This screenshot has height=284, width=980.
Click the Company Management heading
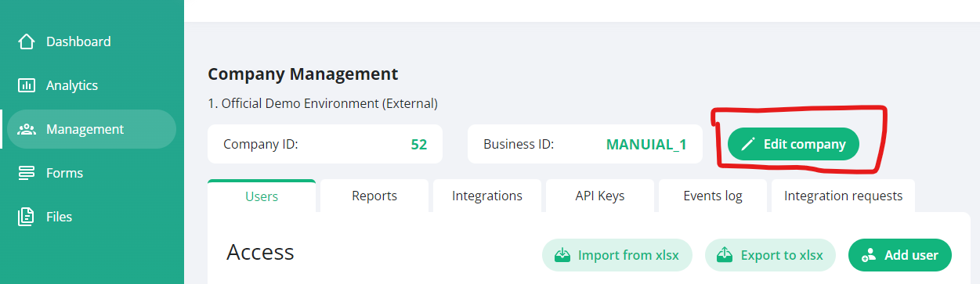tap(303, 74)
